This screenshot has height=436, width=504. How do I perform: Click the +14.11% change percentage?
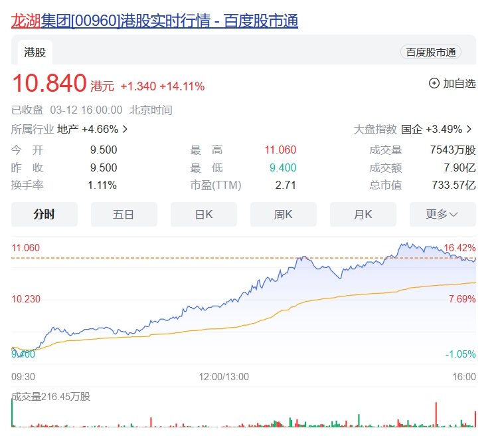click(182, 86)
